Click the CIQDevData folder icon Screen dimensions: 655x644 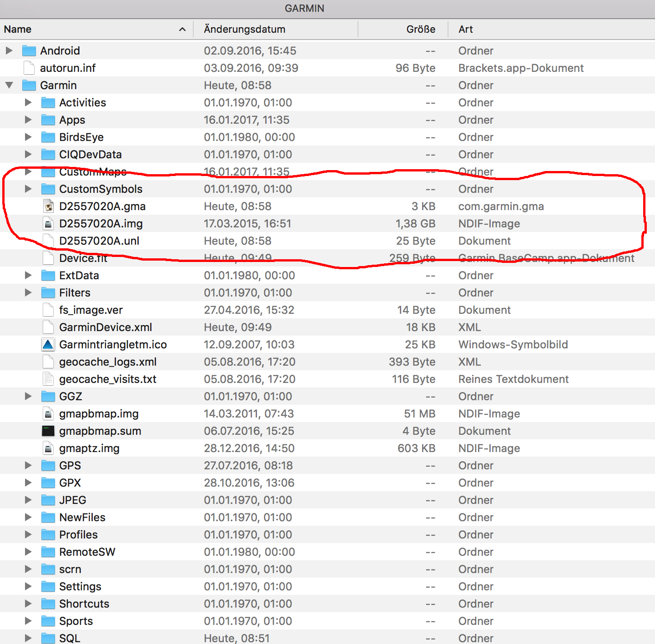click(48, 154)
